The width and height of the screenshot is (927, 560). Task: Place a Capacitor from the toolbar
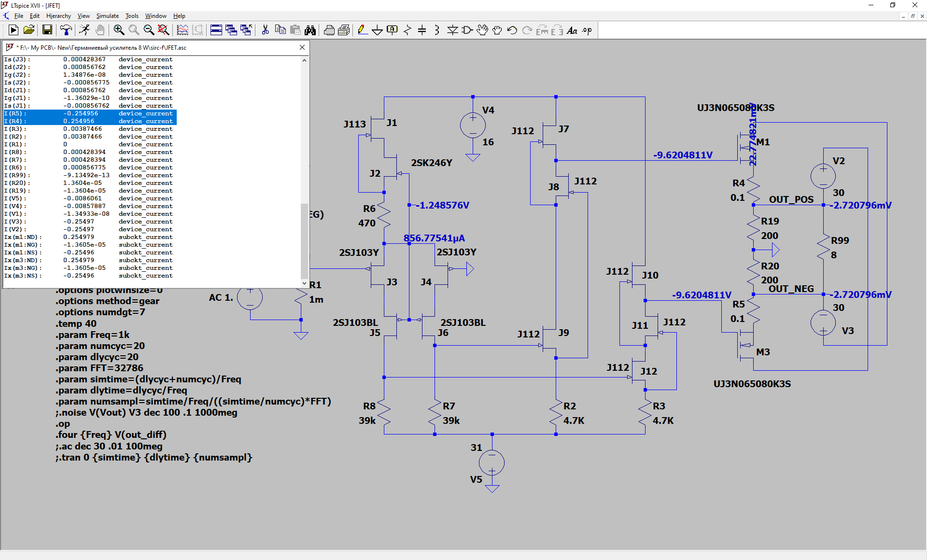pyautogui.click(x=422, y=30)
